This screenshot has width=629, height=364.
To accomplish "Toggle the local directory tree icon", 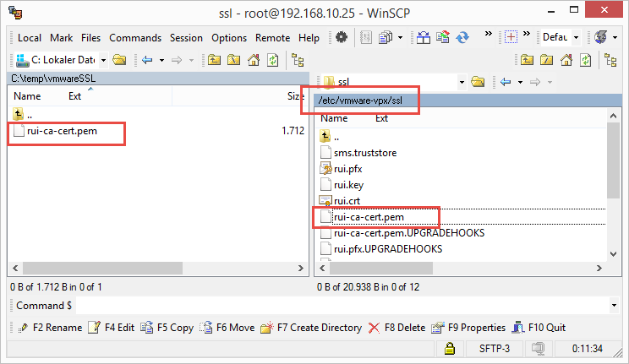I will coord(298,60).
